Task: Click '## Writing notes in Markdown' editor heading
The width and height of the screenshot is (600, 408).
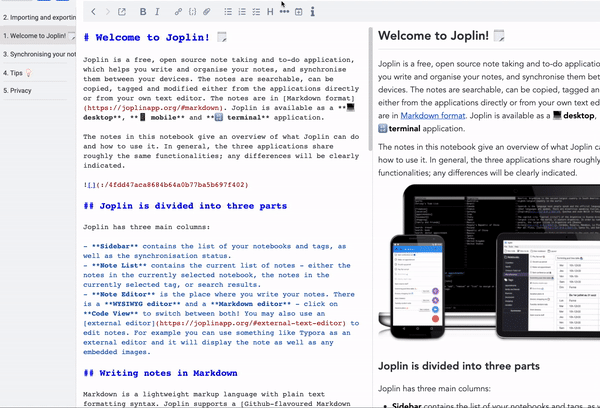Action: coord(160,373)
